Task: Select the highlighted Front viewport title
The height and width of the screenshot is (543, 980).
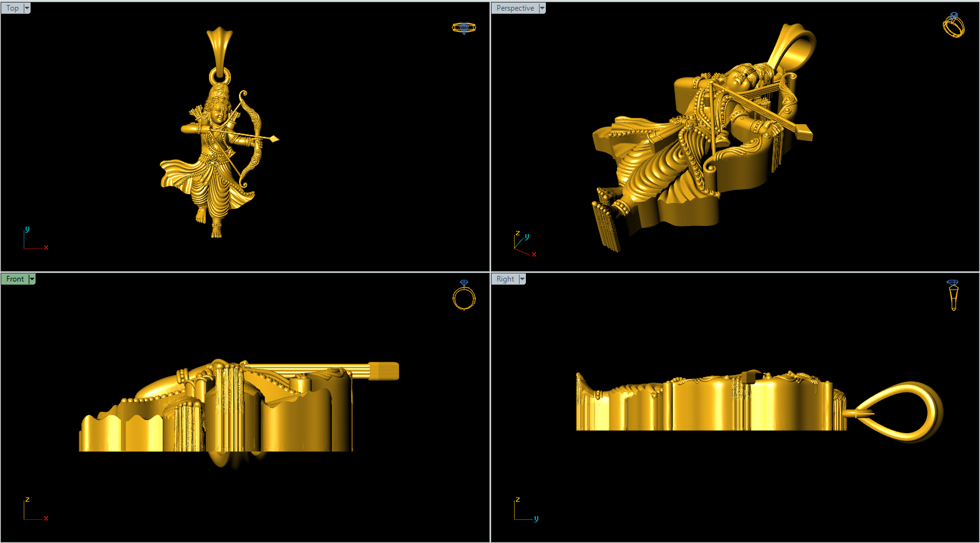Action: coord(15,279)
